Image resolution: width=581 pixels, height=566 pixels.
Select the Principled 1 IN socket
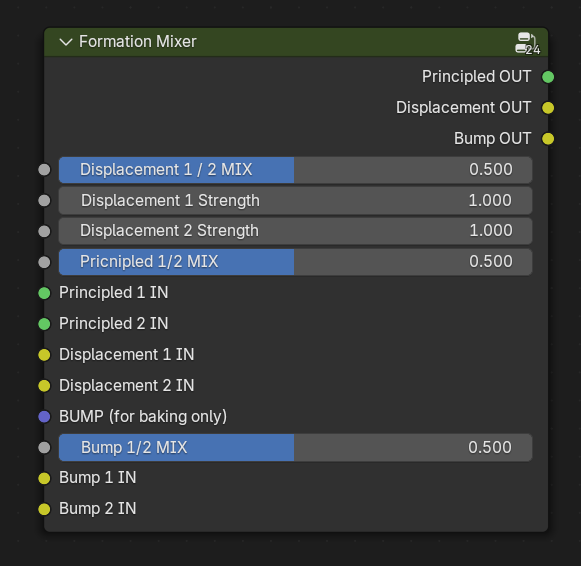[44, 293]
